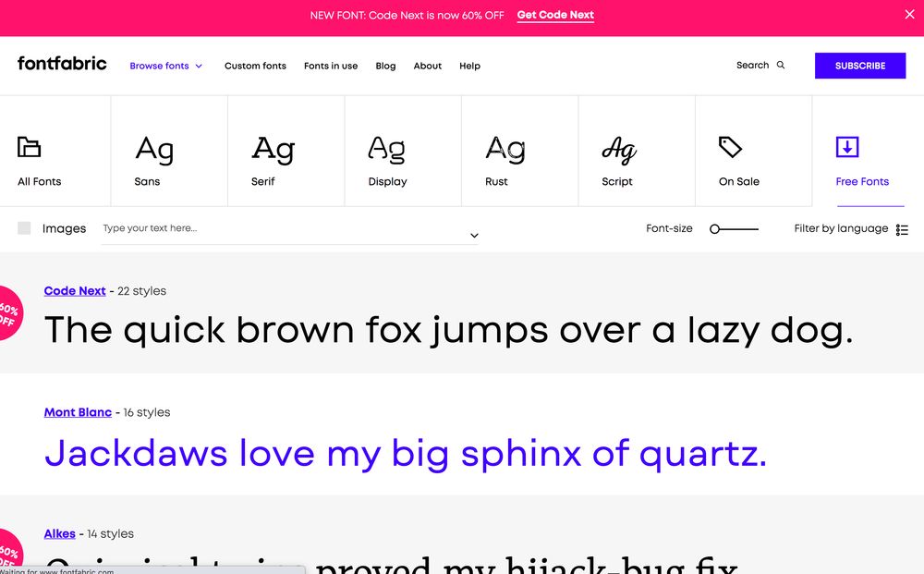Open Filter by language list icon

coord(902,229)
